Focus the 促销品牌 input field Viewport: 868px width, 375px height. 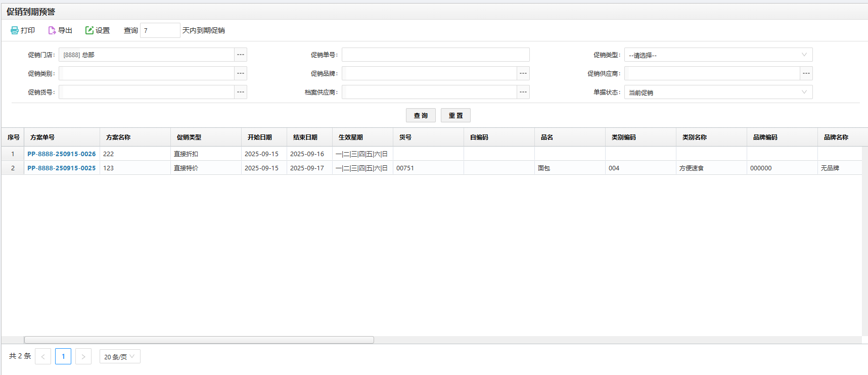[x=429, y=73]
